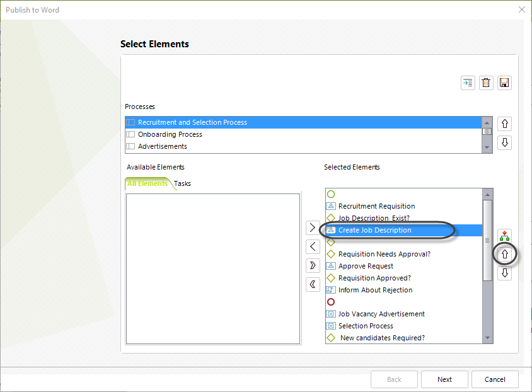Click the Cancel button
Screen dimensions: 532x392
click(495, 379)
